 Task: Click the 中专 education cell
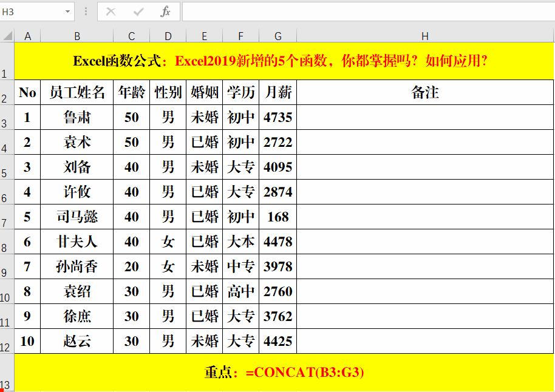pyautogui.click(x=240, y=266)
